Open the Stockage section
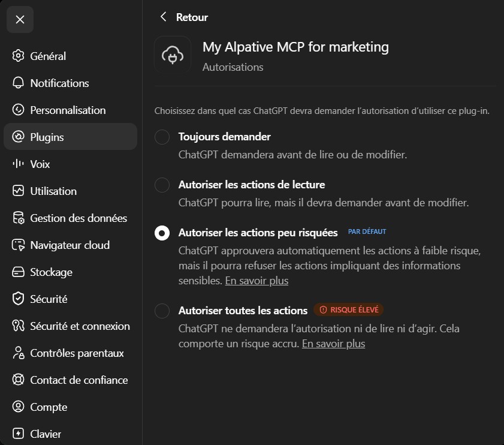This screenshot has height=445, width=504. (x=70, y=272)
